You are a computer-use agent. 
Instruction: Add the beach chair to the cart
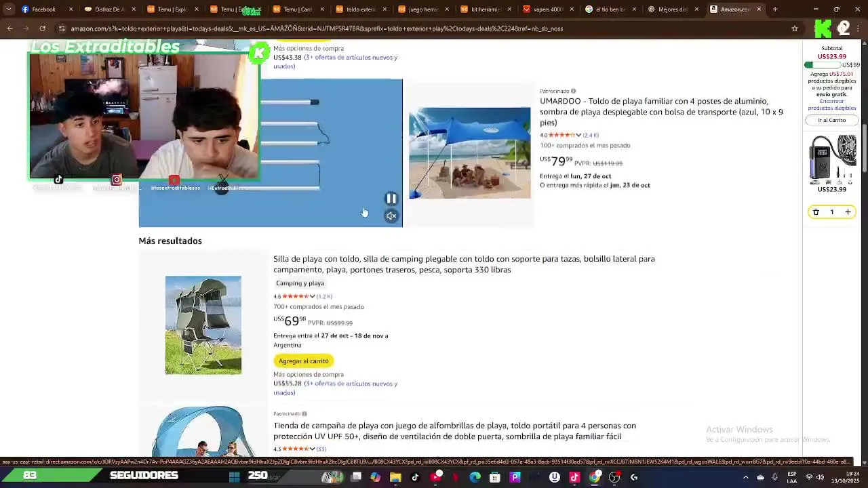(303, 361)
